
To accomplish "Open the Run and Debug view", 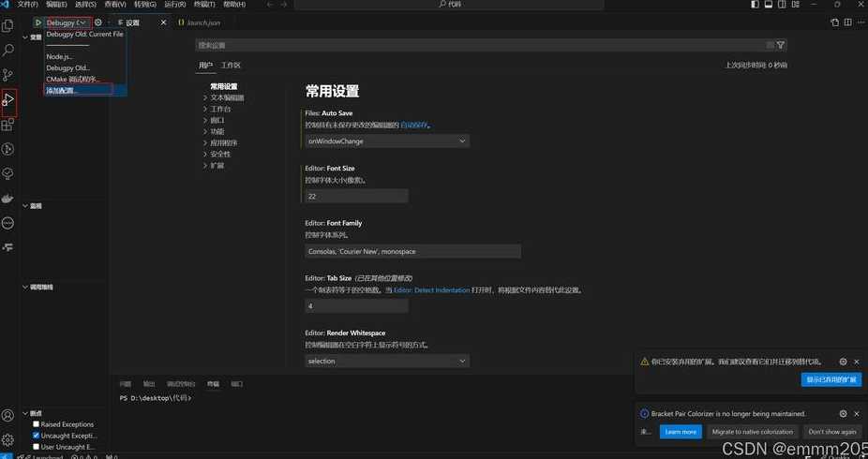I will tap(8, 100).
